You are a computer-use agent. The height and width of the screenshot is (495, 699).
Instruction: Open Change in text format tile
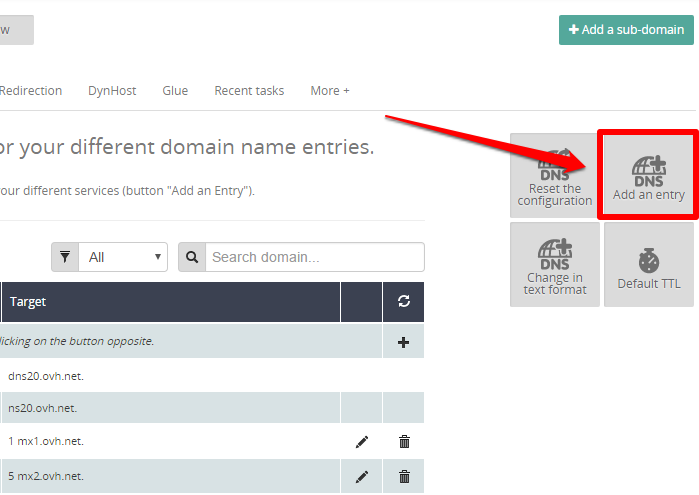click(x=555, y=264)
